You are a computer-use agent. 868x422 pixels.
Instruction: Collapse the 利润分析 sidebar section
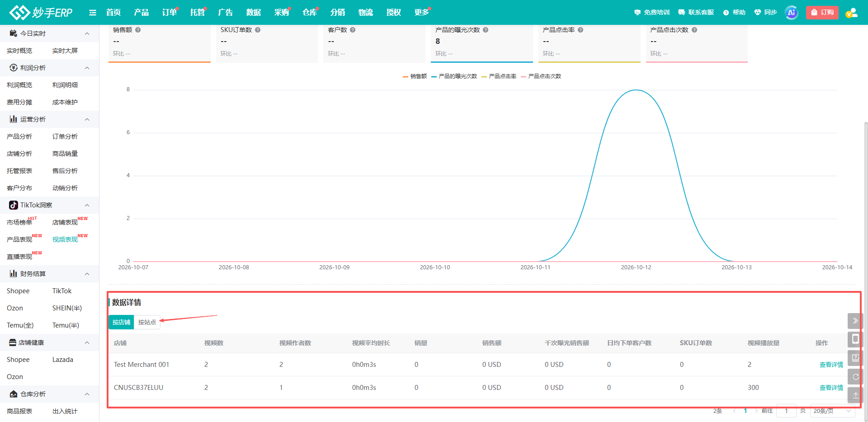click(x=87, y=68)
